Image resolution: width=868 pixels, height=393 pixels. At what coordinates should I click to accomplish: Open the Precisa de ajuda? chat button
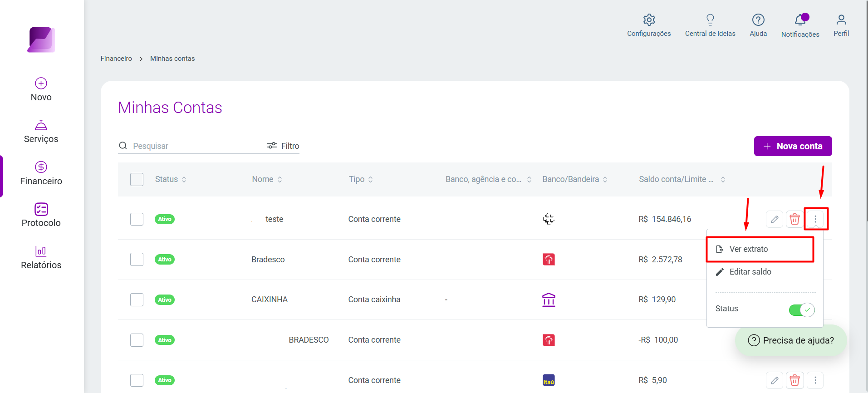(791, 340)
